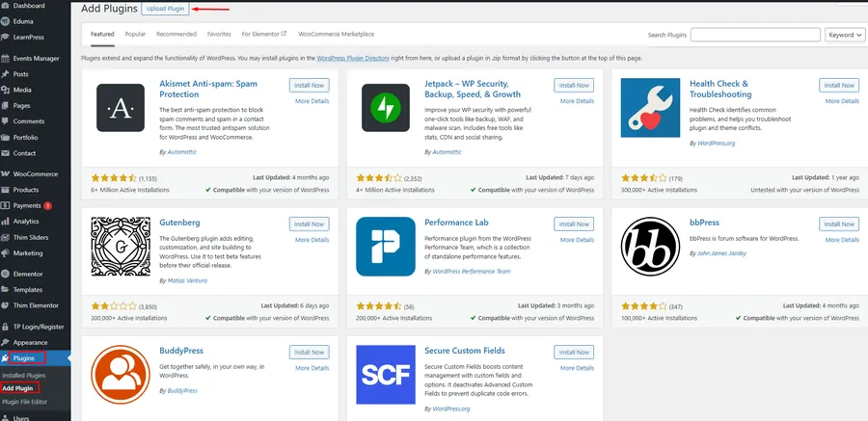The width and height of the screenshot is (868, 421).
Task: Install the Akismet Anti-spam plugin
Action: [x=309, y=85]
